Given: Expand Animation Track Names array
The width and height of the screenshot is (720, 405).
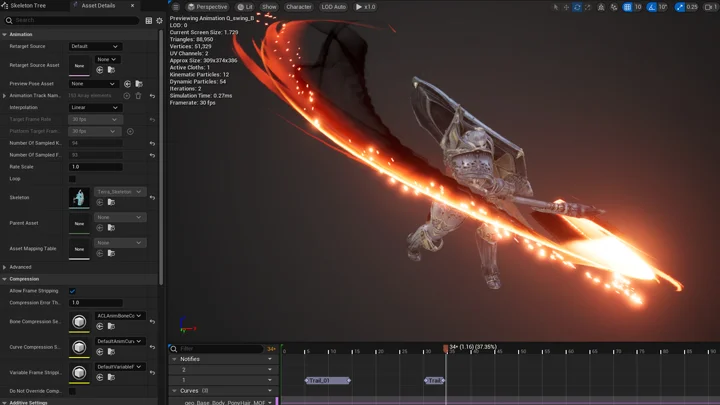Looking at the screenshot, I should pos(5,96).
